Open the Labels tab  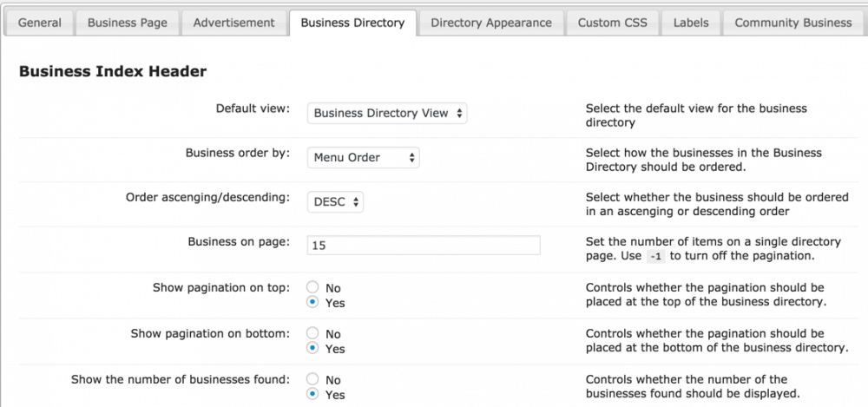coord(690,23)
